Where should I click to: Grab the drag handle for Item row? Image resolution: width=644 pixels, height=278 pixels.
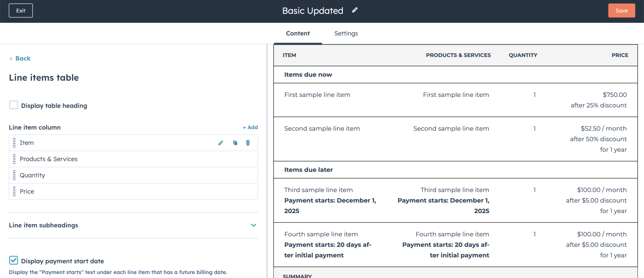tap(14, 143)
